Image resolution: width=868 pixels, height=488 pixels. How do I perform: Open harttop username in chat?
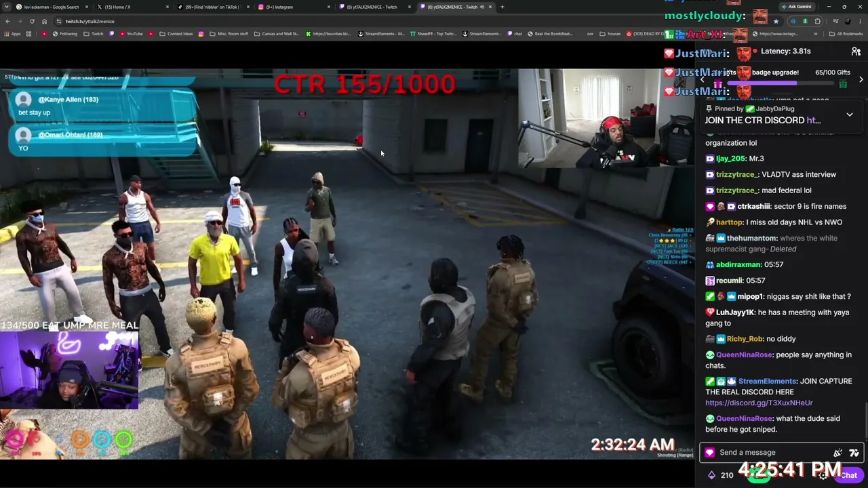point(730,222)
